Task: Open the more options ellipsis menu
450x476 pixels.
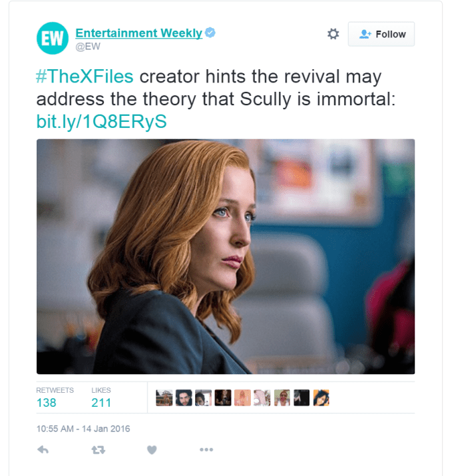Action: pos(206,449)
